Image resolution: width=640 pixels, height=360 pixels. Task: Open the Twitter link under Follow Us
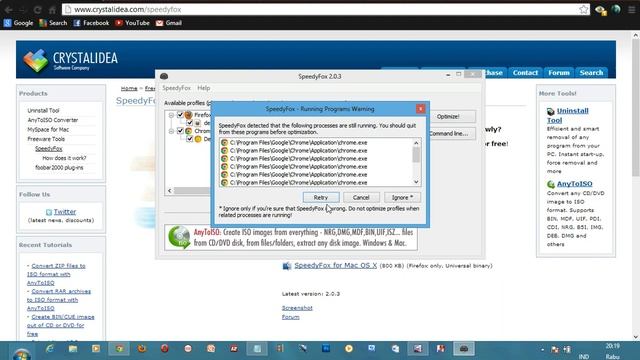pos(65,211)
